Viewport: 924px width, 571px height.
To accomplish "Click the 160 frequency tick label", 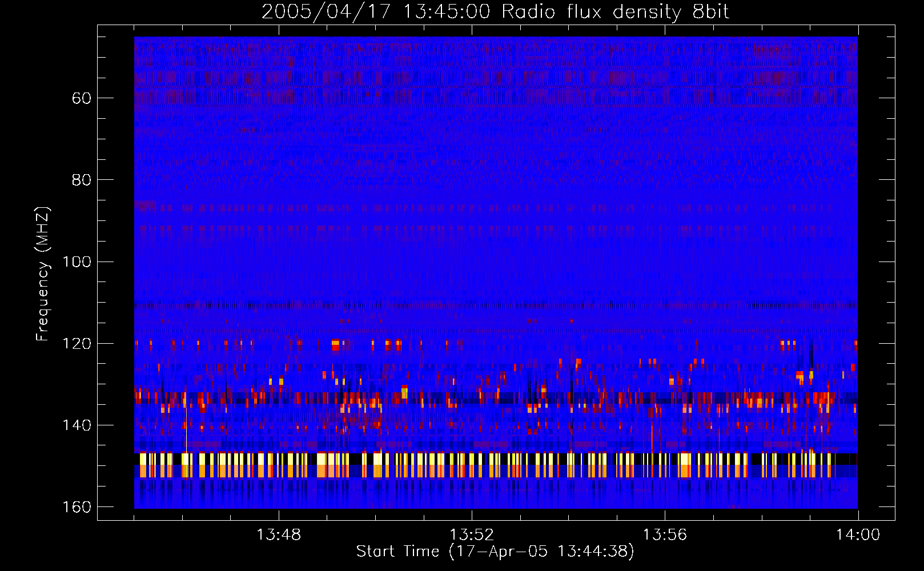I will click(76, 507).
